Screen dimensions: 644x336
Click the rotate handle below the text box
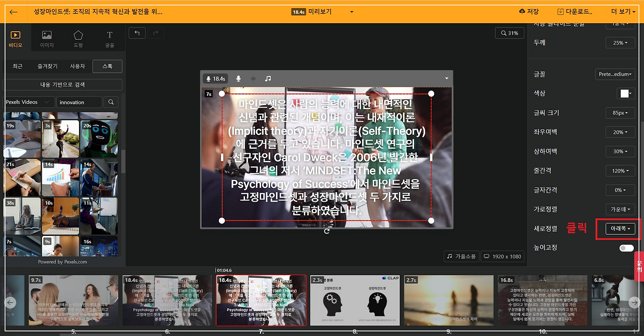pyautogui.click(x=327, y=231)
